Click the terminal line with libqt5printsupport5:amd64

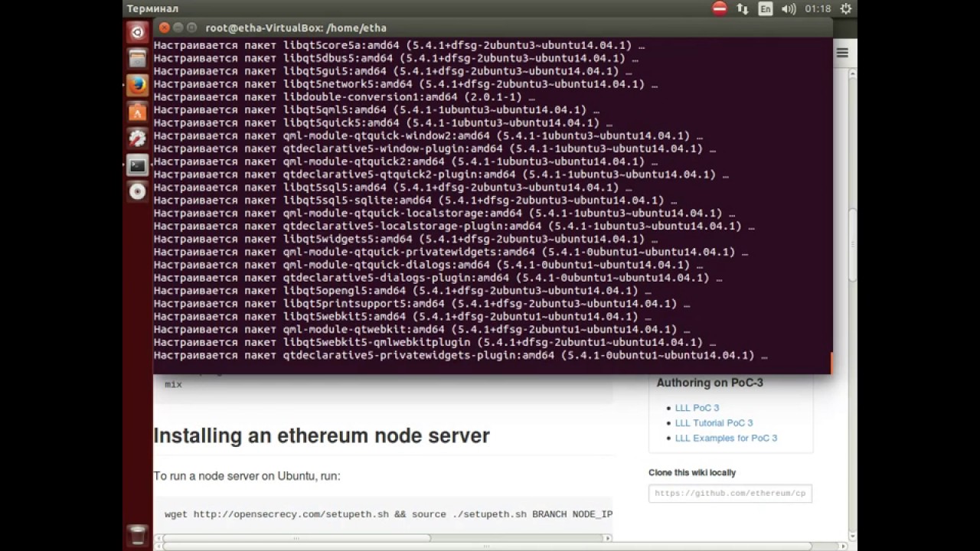tap(422, 304)
